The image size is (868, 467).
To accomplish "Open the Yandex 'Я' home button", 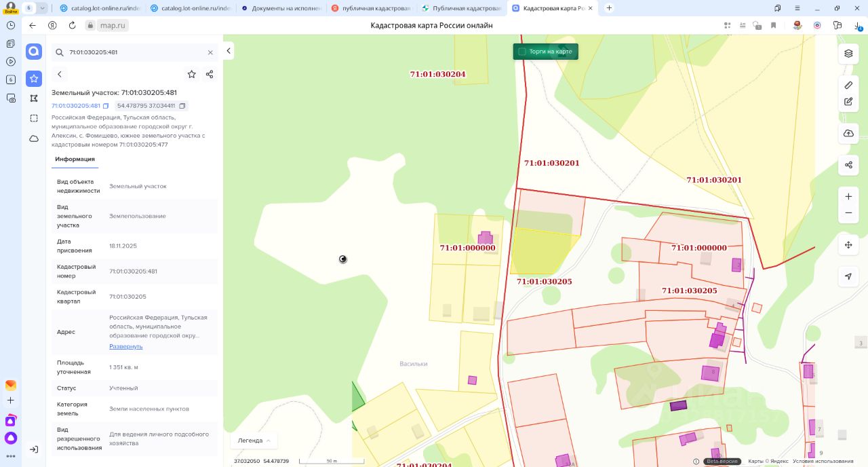I will pyautogui.click(x=52, y=25).
